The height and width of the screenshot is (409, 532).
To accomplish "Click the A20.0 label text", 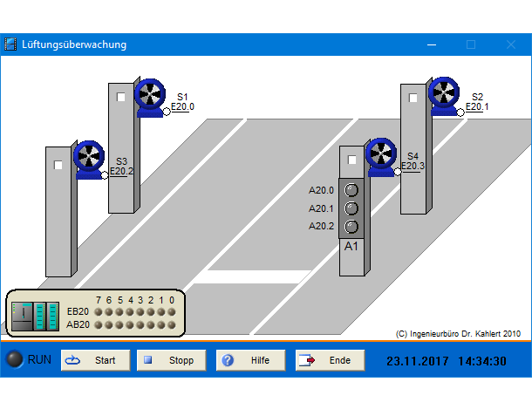I will pos(321,191).
